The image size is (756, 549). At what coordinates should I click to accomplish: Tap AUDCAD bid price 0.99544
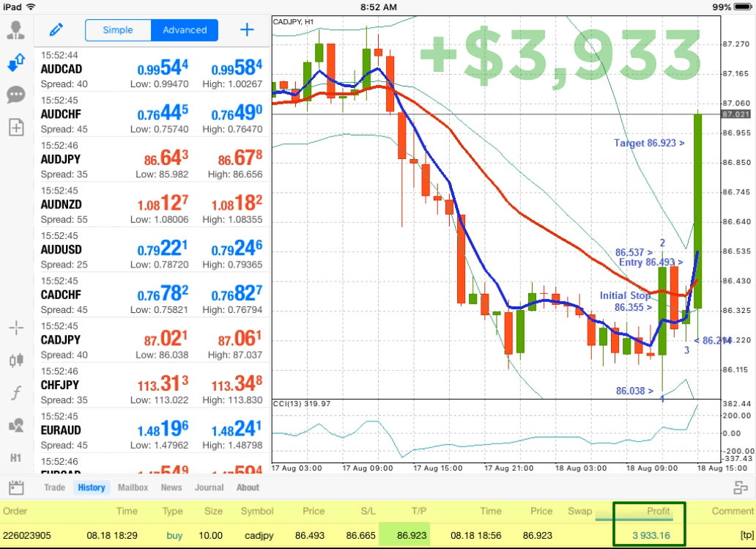click(163, 68)
